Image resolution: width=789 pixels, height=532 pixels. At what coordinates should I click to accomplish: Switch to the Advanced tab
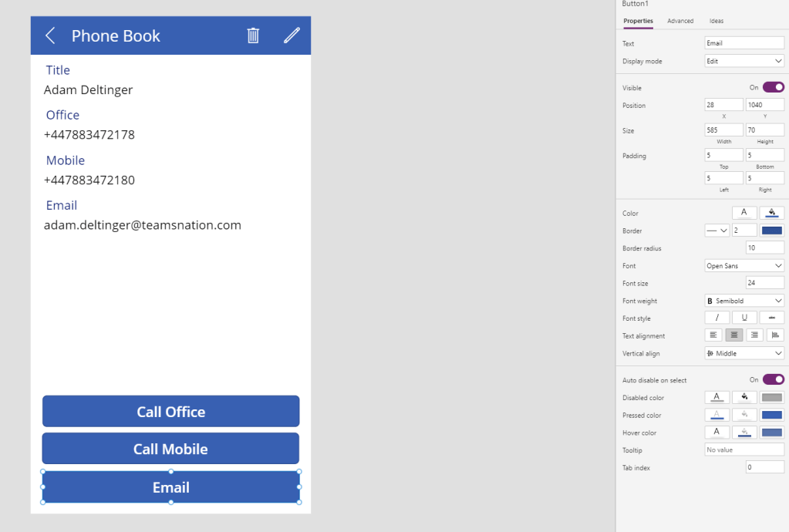pos(680,21)
